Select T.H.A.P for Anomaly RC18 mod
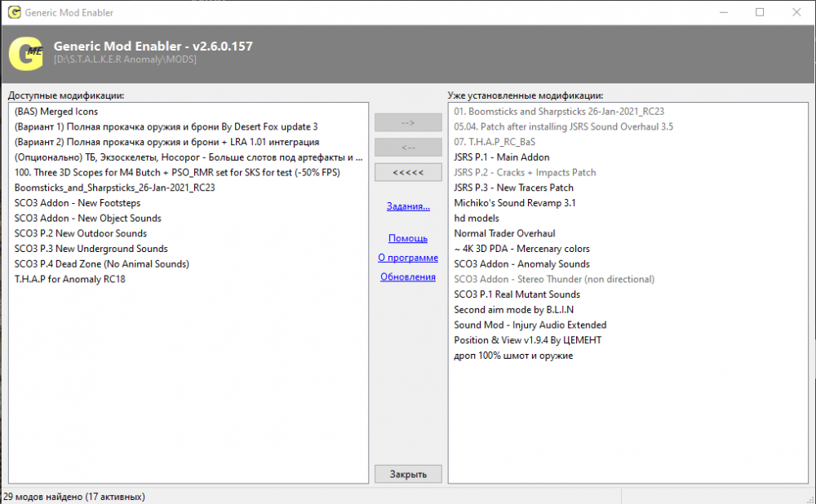Image resolution: width=816 pixels, height=504 pixels. [70, 279]
